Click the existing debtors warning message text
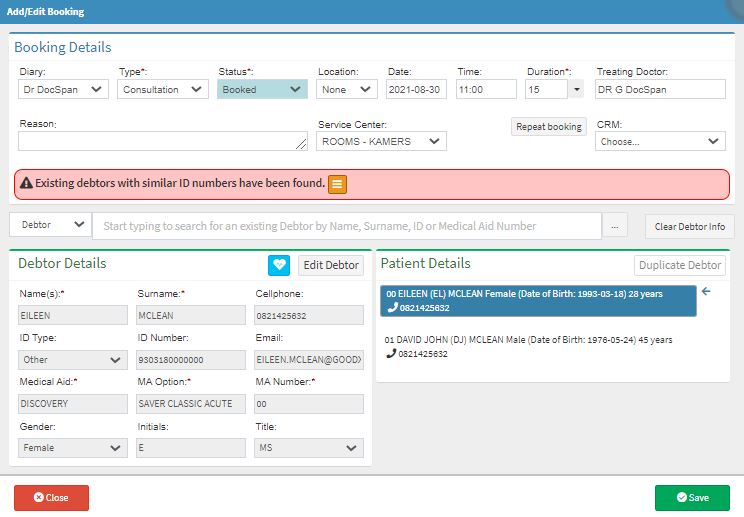The image size is (744, 517). [180, 183]
